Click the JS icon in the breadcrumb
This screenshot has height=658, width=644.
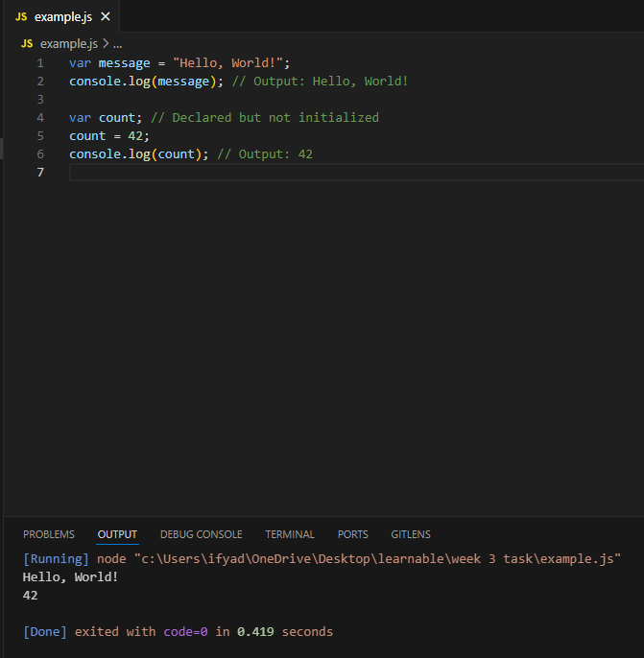pyautogui.click(x=27, y=44)
